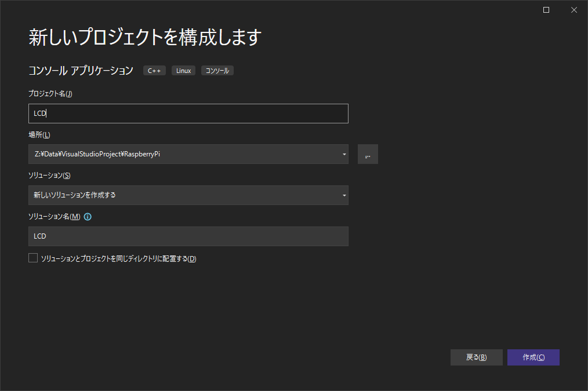Click the 作成(C) create button
Screen dimensions: 588x391
click(533, 357)
